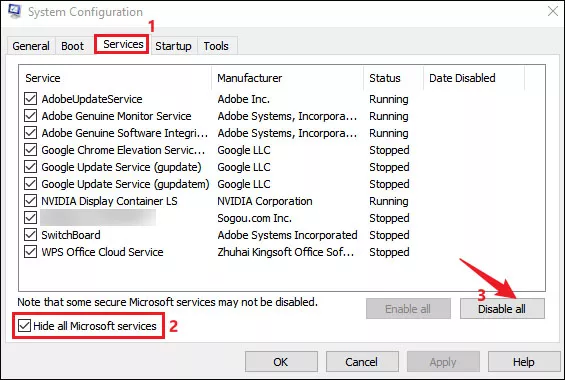565x380 pixels.
Task: Click the Zhuhai Kingsoft Office manufacturer cell
Action: (x=286, y=252)
